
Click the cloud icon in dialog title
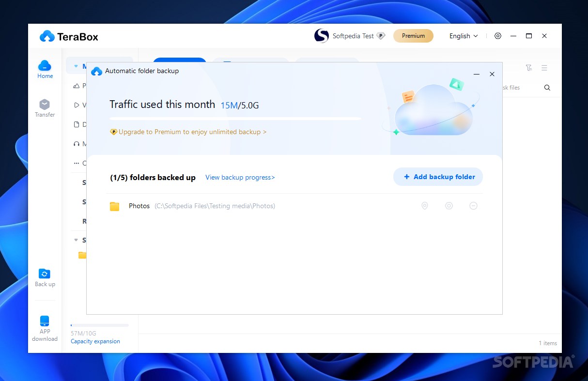click(x=97, y=71)
